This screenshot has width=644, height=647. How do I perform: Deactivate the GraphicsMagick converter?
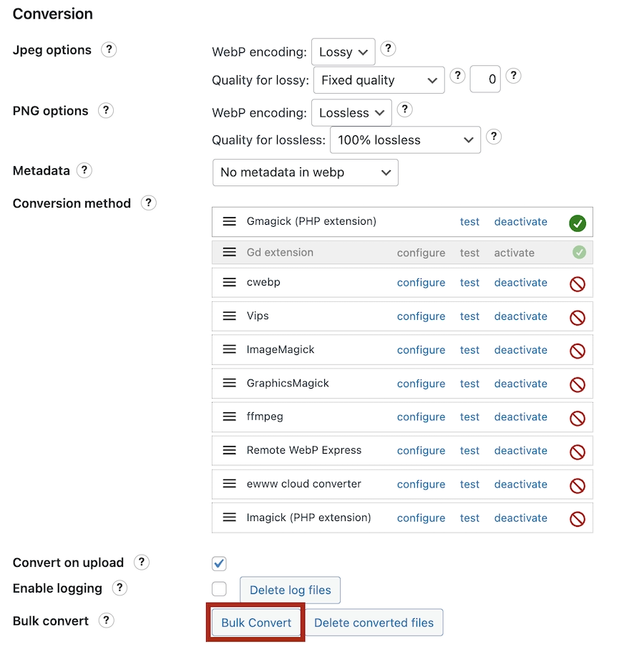point(520,384)
